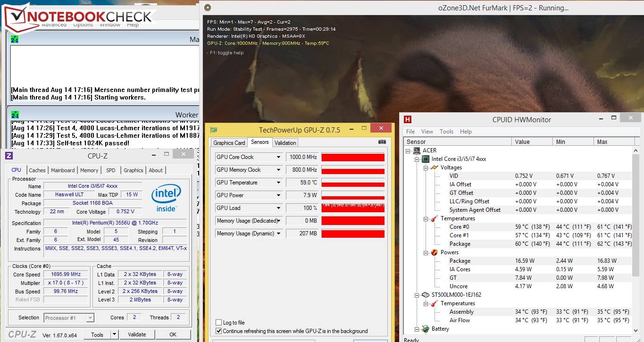Open the View menu in HWMonitor
The height and width of the screenshot is (342, 644).
click(427, 132)
